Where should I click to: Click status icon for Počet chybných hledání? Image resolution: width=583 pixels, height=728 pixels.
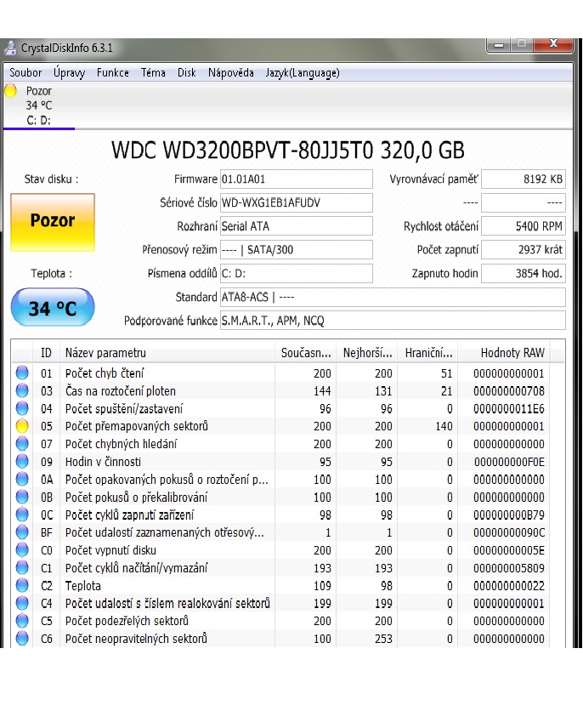(x=22, y=443)
